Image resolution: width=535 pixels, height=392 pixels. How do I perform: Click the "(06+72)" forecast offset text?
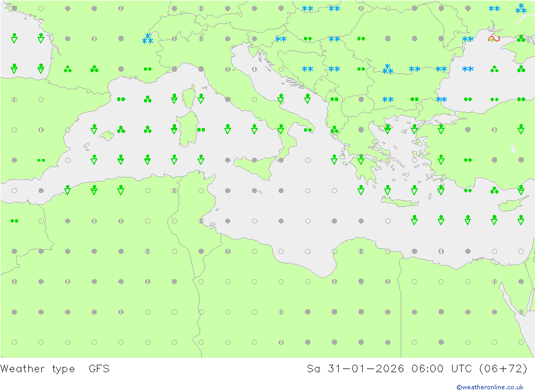(503, 368)
